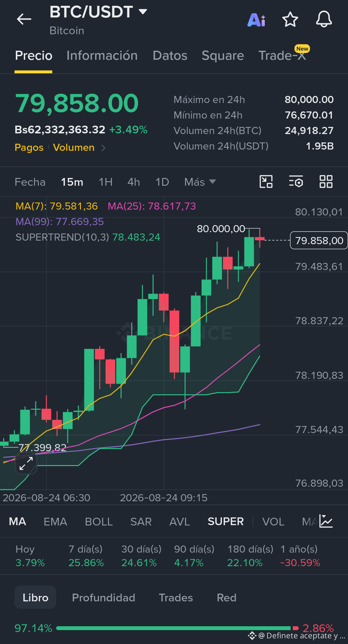Click Volumen 24h(BTC) value 24,918.27
The width and height of the screenshot is (348, 644).
309,130
